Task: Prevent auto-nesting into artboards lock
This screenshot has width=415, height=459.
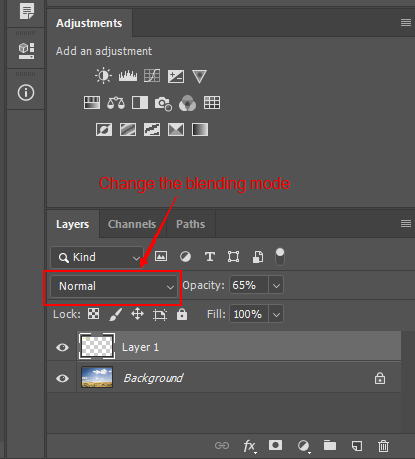Action: pos(160,314)
